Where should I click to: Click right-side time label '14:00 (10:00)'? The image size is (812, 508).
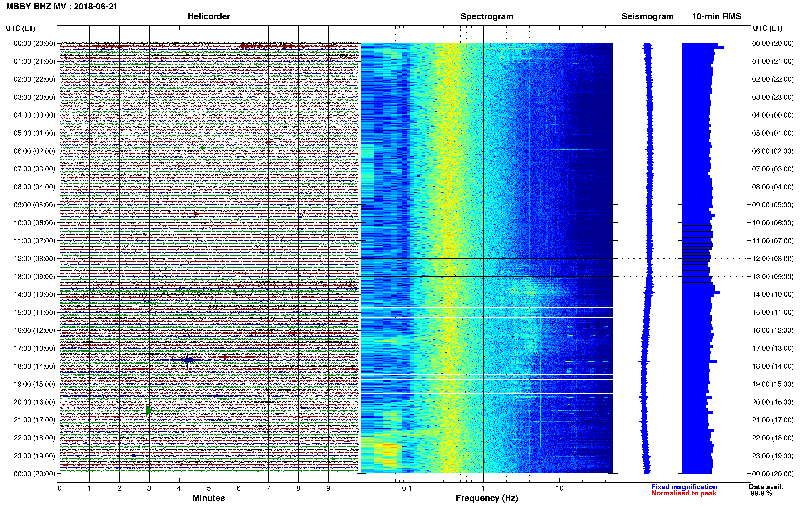(x=773, y=294)
